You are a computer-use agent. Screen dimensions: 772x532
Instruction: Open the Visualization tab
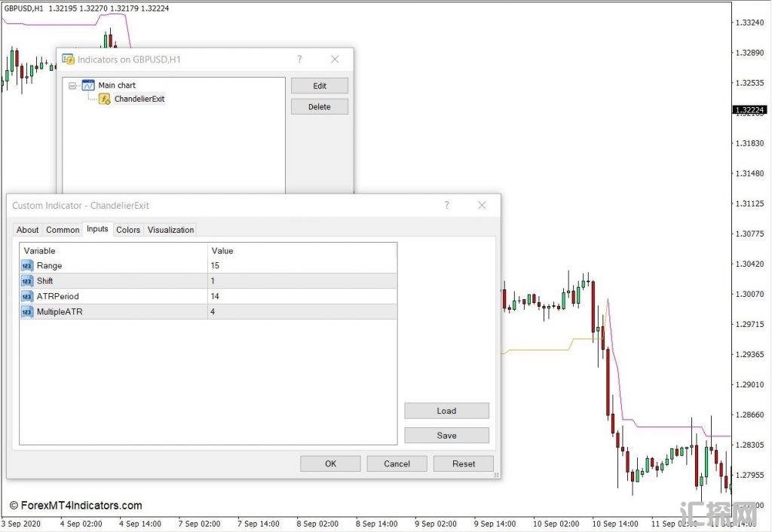(x=170, y=230)
